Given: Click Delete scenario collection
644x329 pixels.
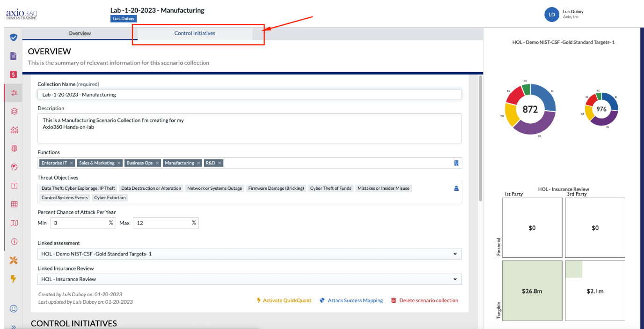Looking at the screenshot, I should (x=424, y=300).
